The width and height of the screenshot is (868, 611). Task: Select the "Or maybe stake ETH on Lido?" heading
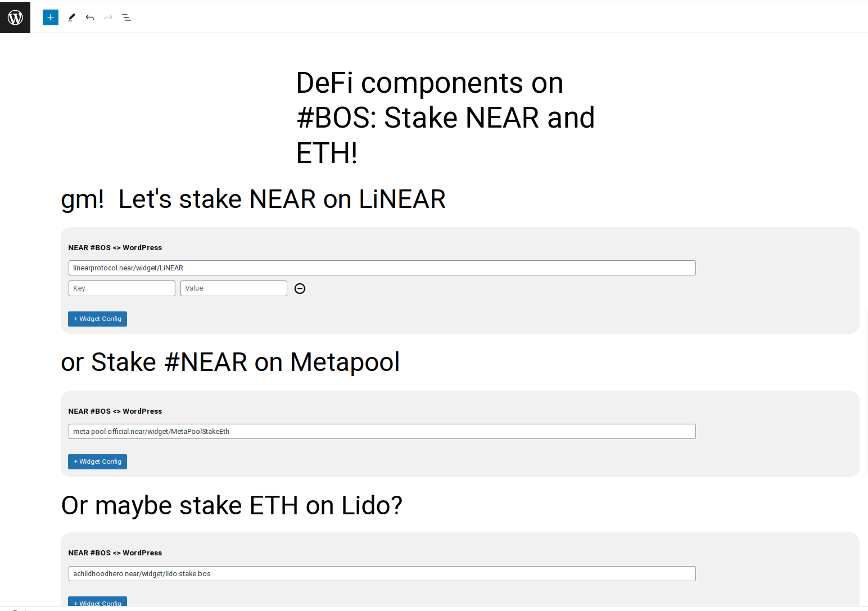pyautogui.click(x=232, y=506)
